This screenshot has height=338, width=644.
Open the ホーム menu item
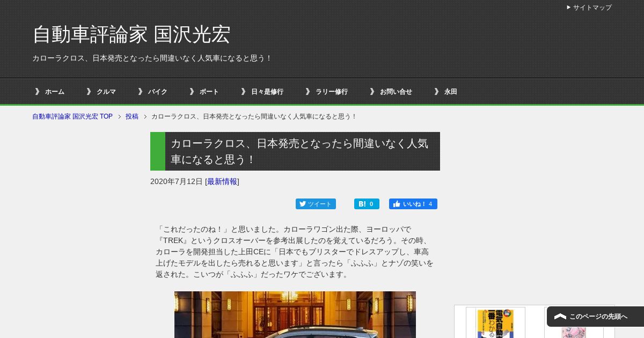tap(54, 92)
